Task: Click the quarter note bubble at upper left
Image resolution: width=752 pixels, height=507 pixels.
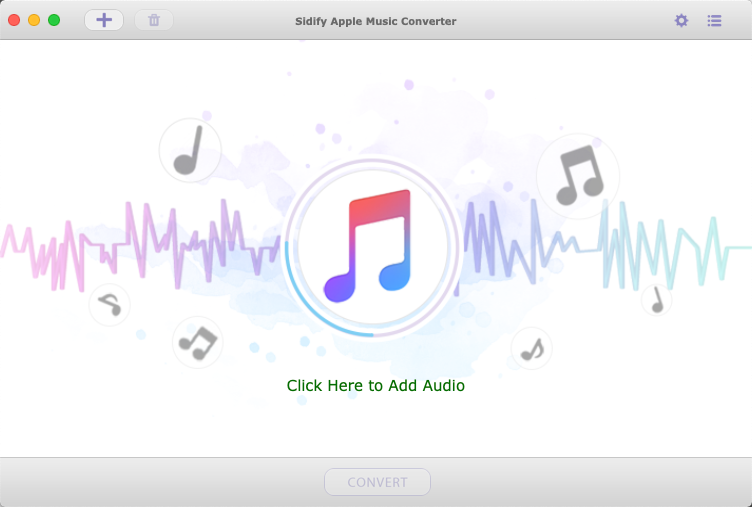Action: [x=190, y=151]
